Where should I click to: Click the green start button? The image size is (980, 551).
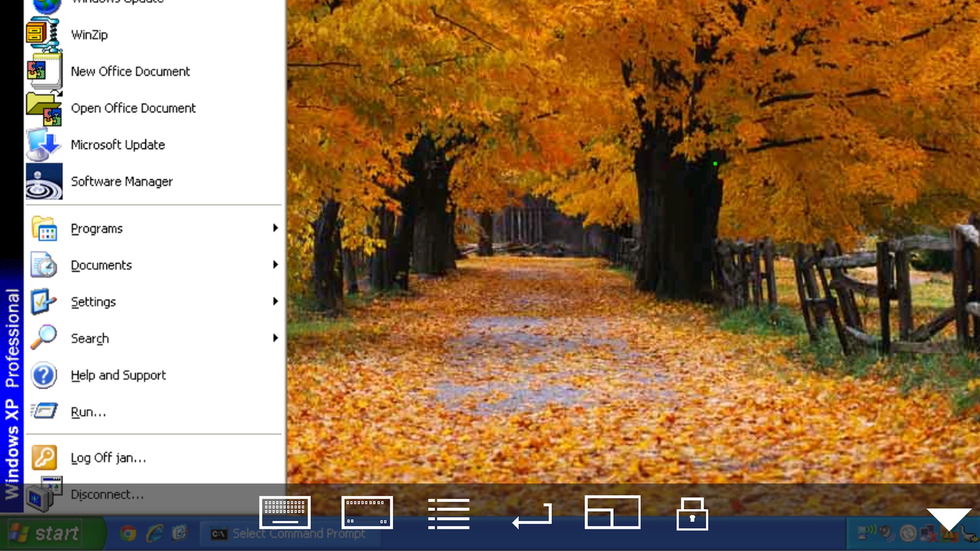click(52, 533)
